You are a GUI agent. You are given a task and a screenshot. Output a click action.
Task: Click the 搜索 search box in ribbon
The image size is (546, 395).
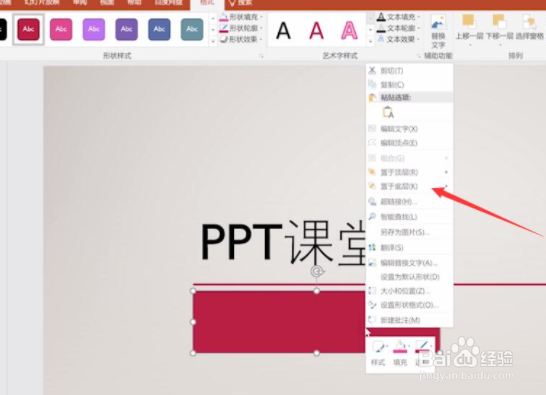pos(240,3)
